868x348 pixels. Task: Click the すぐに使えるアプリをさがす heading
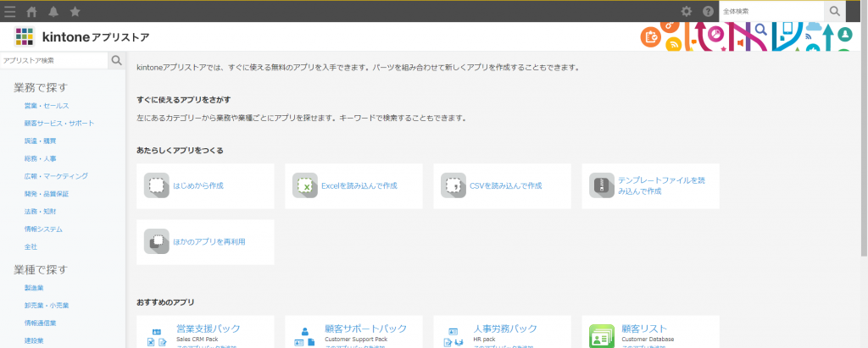[184, 100]
